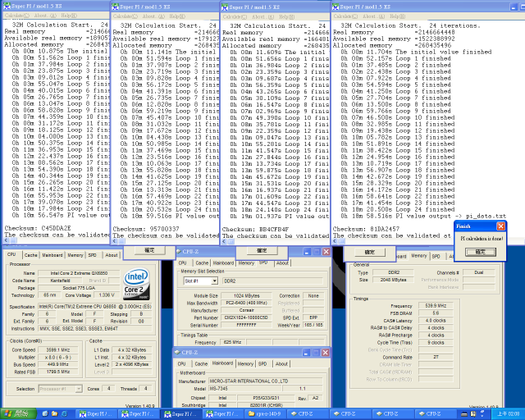
Task: Click the Windows Start button
Action: 18,414
